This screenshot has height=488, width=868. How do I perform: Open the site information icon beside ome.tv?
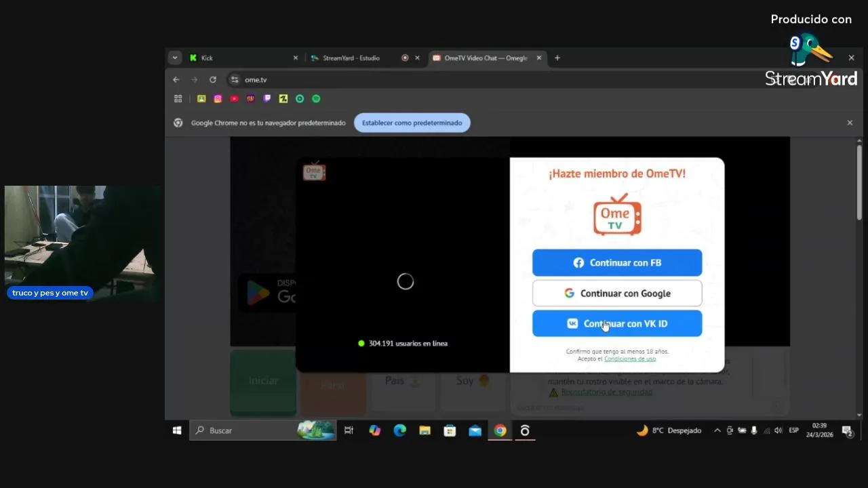point(235,79)
